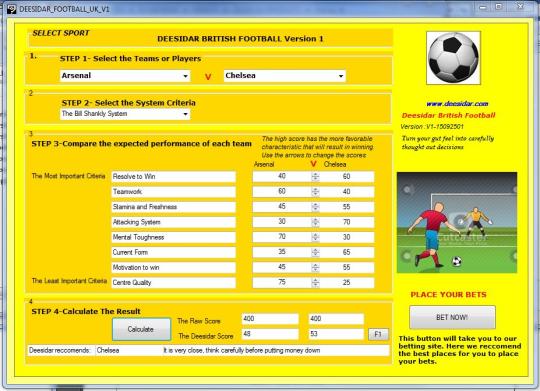540x391 pixels.
Task: Click Chelsea's Raw Score field
Action: [x=336, y=319]
